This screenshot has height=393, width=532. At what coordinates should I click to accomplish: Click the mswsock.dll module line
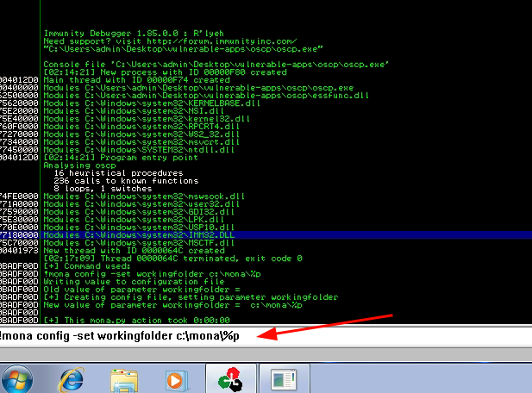click(x=144, y=196)
